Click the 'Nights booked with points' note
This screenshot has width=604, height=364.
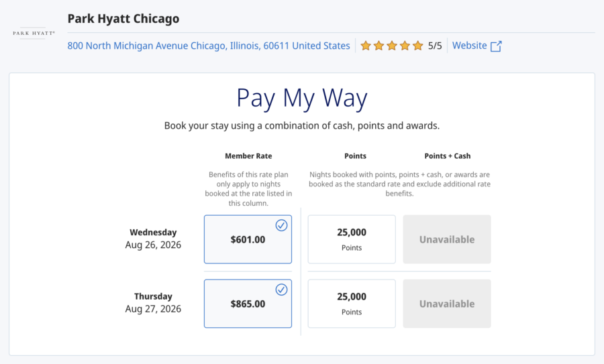399,184
